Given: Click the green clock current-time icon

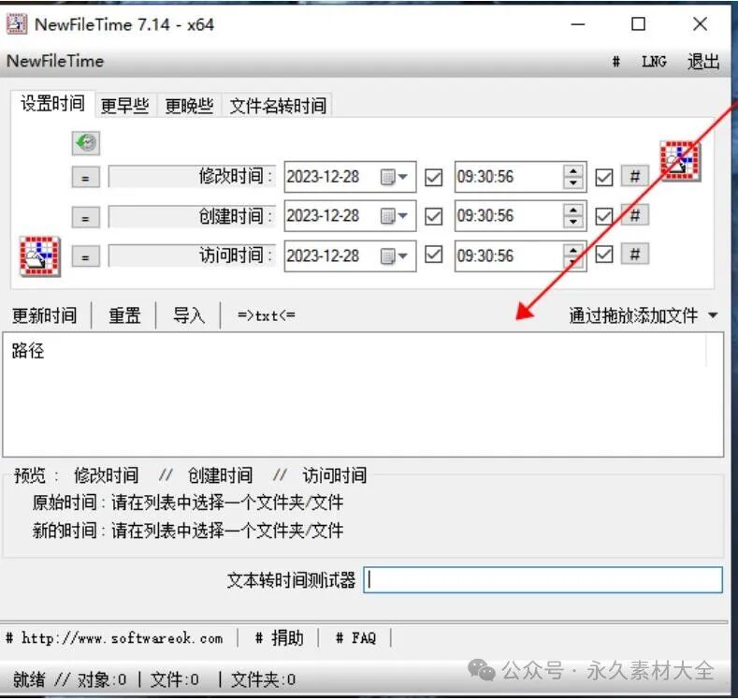Looking at the screenshot, I should [86, 142].
